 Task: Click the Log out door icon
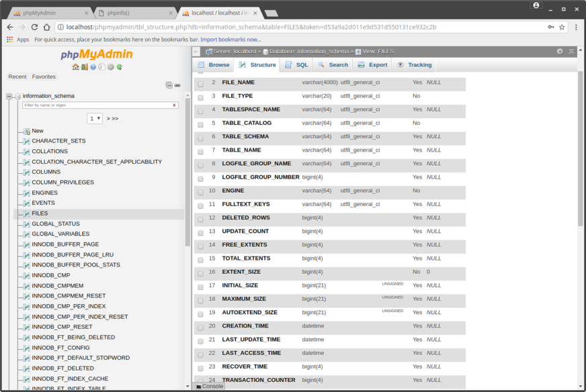point(85,67)
